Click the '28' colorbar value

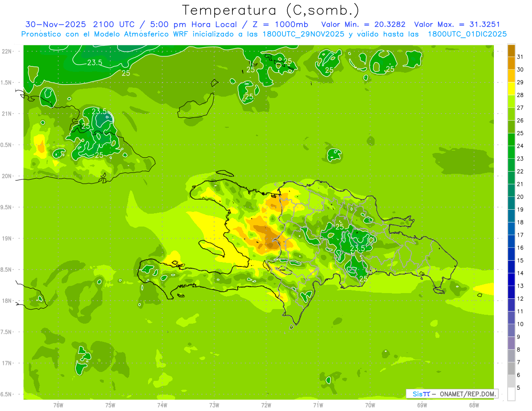coord(520,95)
